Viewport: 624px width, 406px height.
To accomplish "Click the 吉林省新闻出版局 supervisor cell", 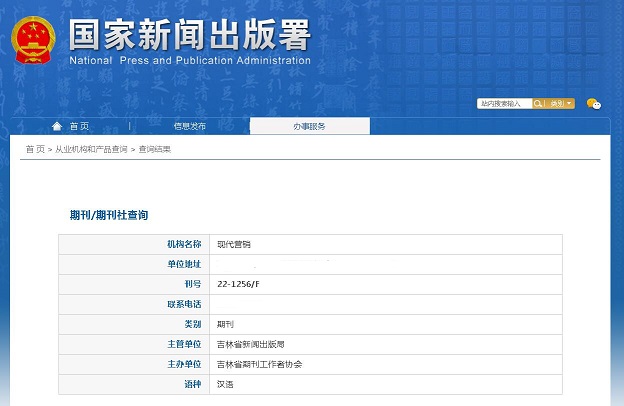I will click(x=251, y=344).
